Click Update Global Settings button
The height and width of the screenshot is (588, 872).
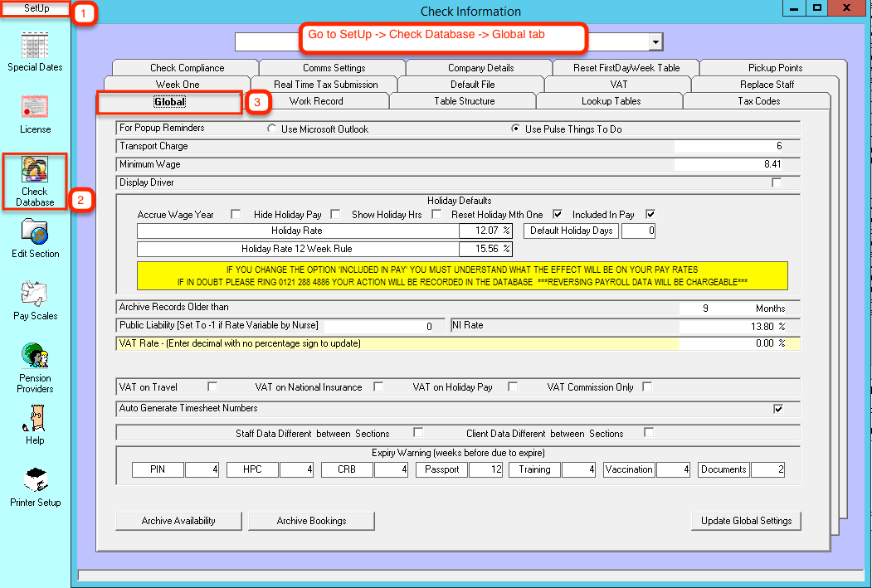[x=746, y=521]
